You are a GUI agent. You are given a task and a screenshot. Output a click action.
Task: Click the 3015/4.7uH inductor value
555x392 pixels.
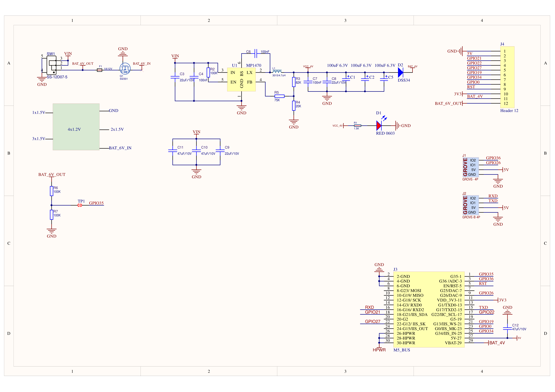coord(279,75)
